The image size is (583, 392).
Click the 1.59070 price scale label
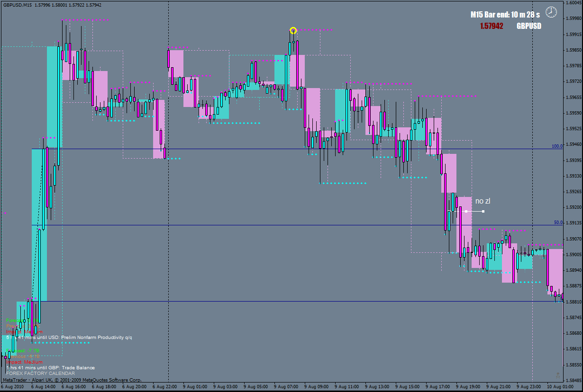574,239
